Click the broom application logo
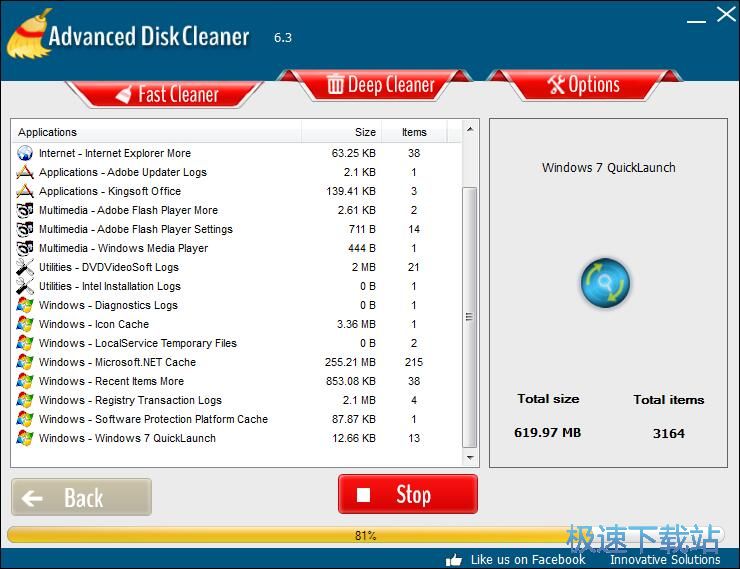This screenshot has width=740, height=569. click(28, 34)
